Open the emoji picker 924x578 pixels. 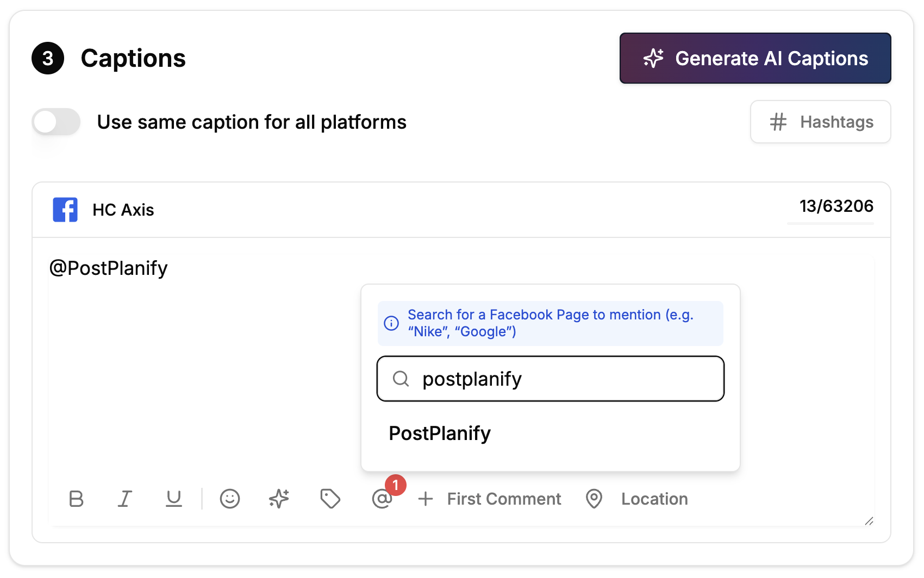click(230, 499)
